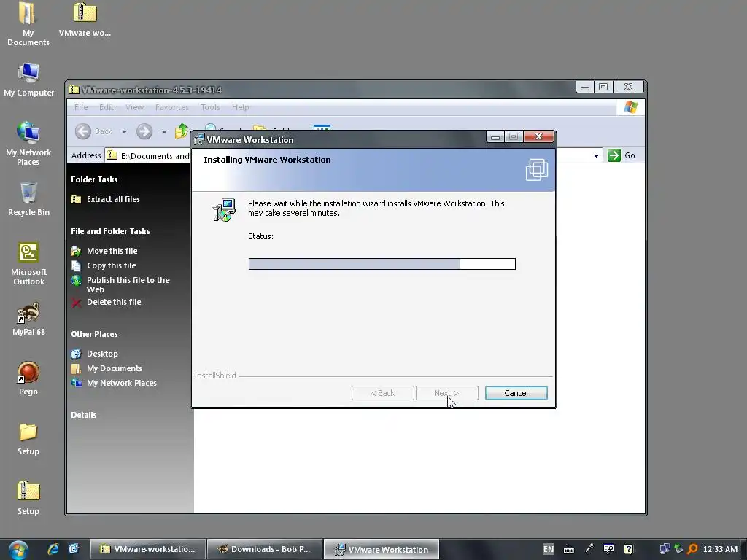
Task: Maximize the VMware-workstation-4.5.3-19414 Explorer window
Action: click(x=603, y=87)
